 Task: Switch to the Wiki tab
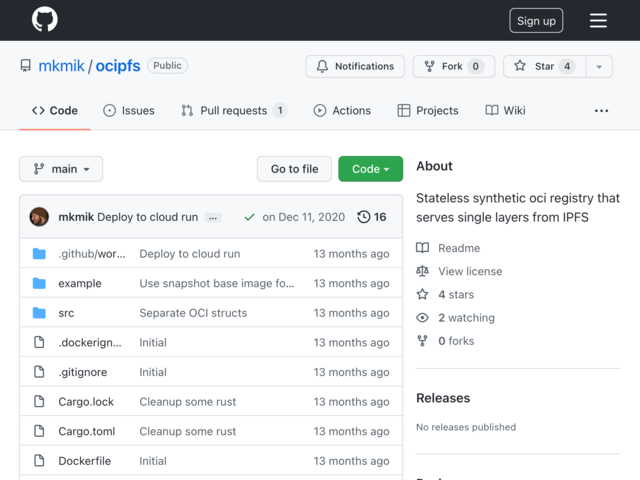tap(505, 111)
